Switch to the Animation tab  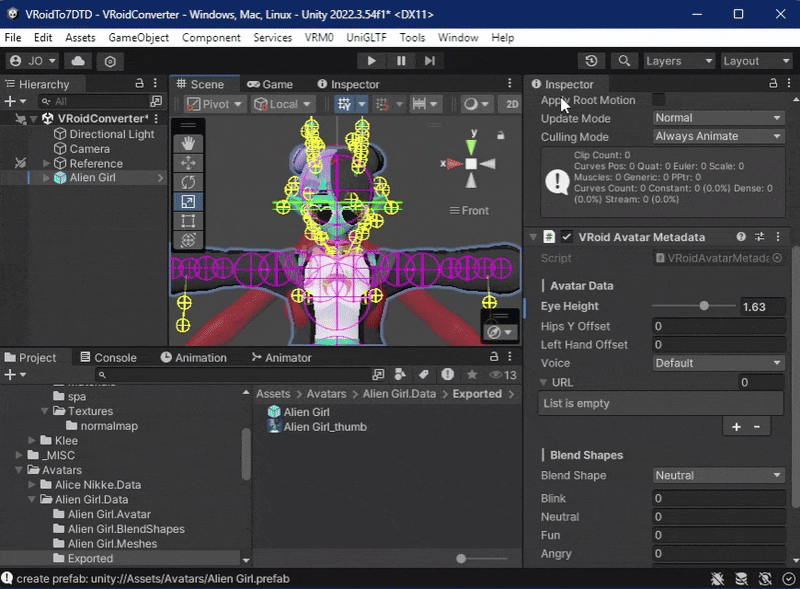pyautogui.click(x=193, y=357)
